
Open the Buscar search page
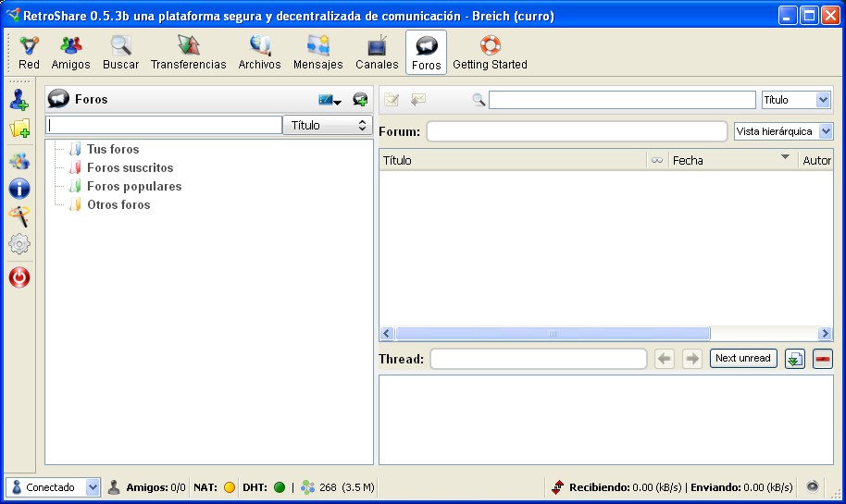121,53
